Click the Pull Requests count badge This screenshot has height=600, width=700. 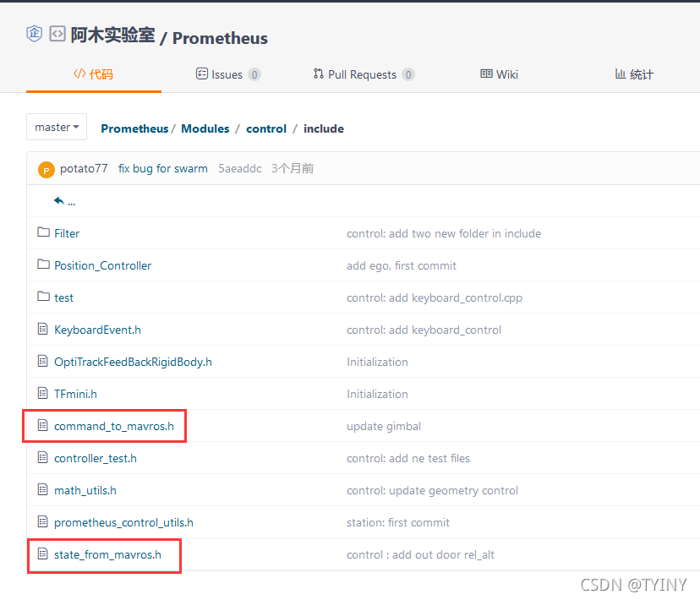[x=408, y=74]
